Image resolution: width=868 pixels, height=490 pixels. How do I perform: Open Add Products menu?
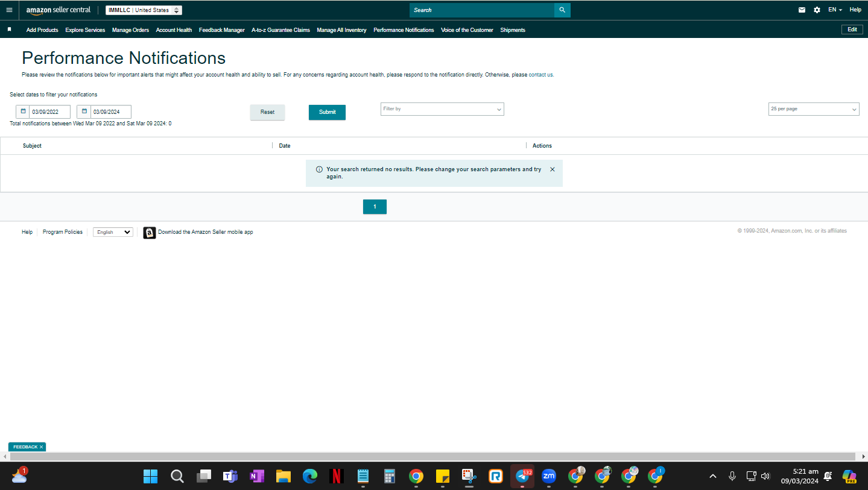point(42,30)
